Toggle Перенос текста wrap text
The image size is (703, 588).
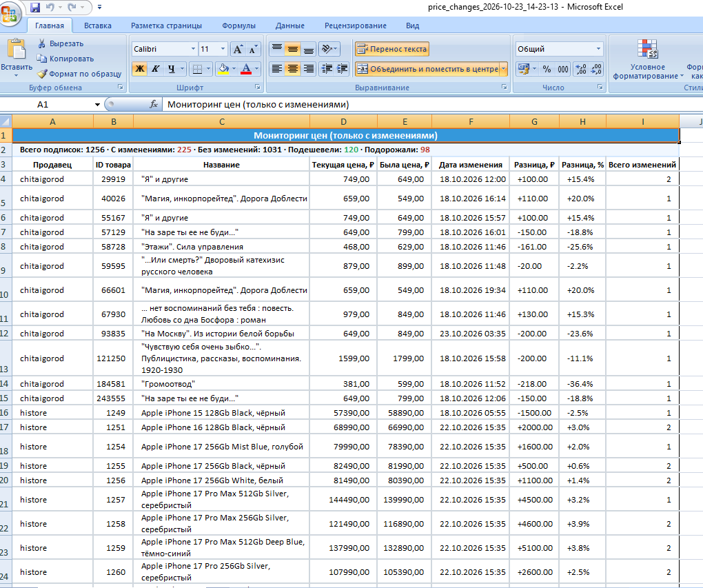click(x=392, y=49)
